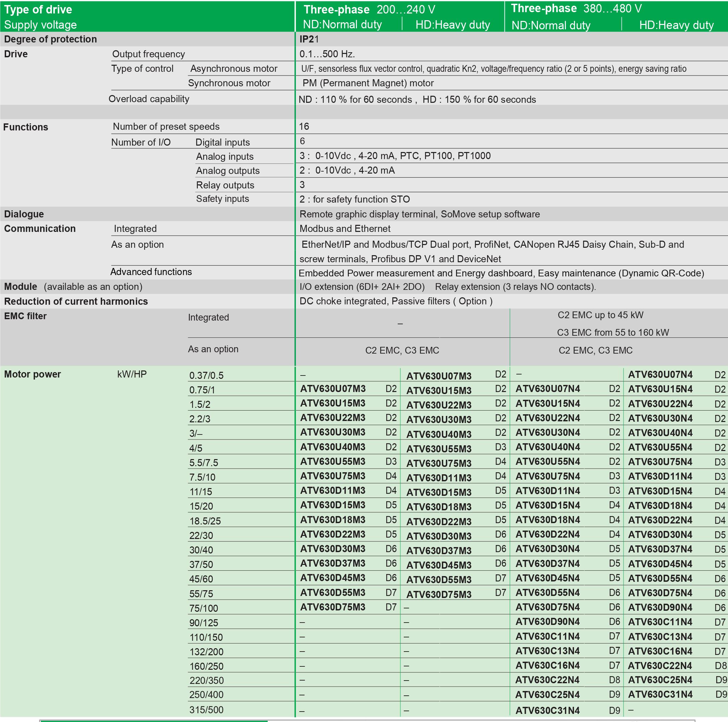Click the '0.1…500 Hz.' value
The width and height of the screenshot is (728, 722).
point(327,54)
